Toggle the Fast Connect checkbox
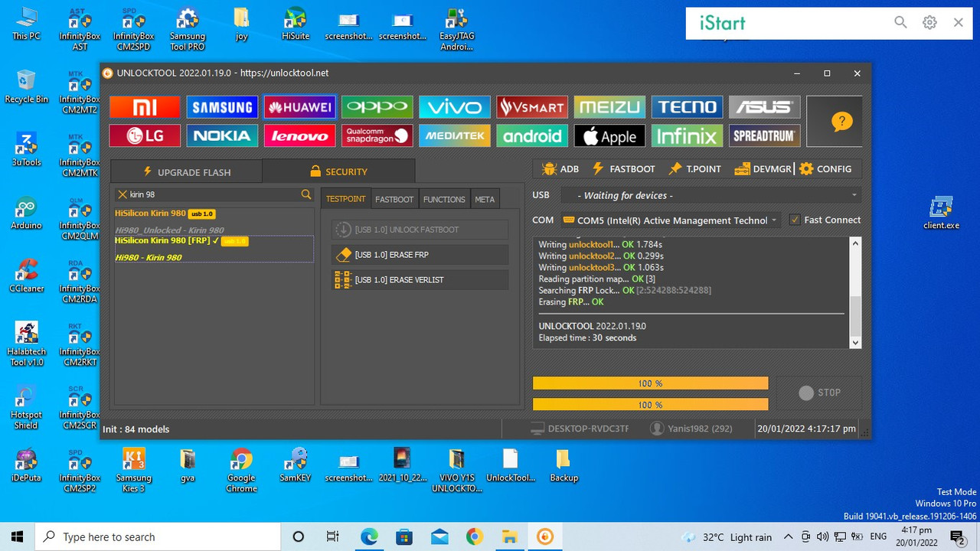This screenshot has height=551, width=980. 795,220
